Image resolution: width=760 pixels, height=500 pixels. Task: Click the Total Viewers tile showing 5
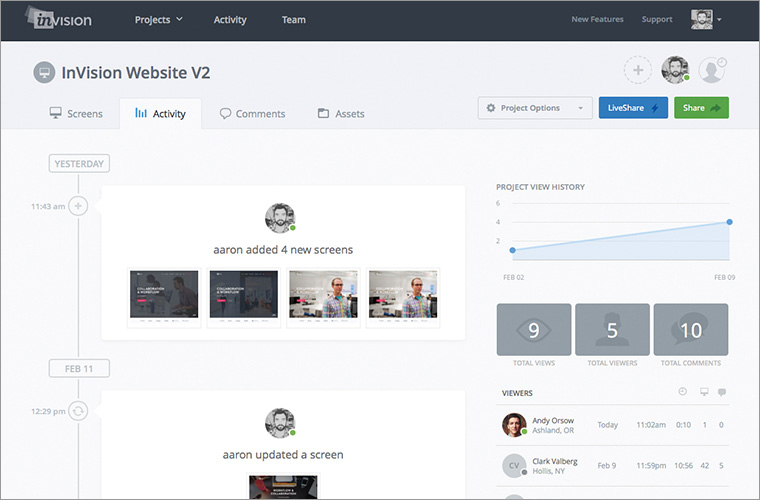[612, 330]
